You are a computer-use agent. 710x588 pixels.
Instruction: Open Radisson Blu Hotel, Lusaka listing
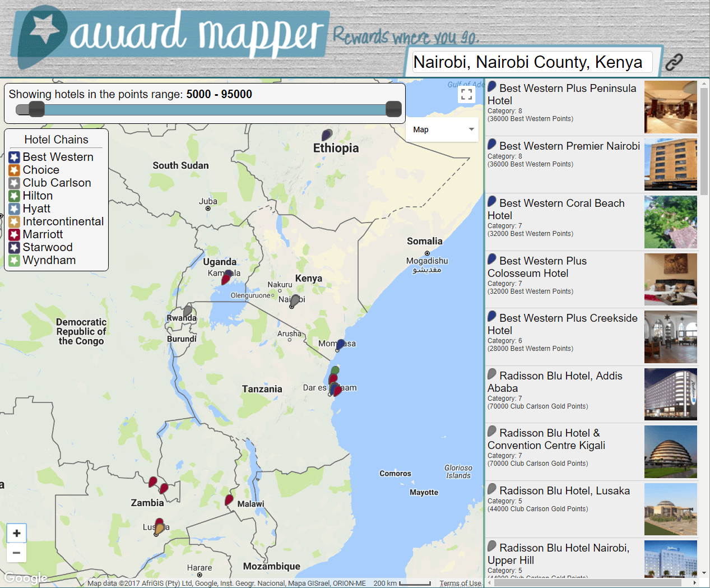564,491
